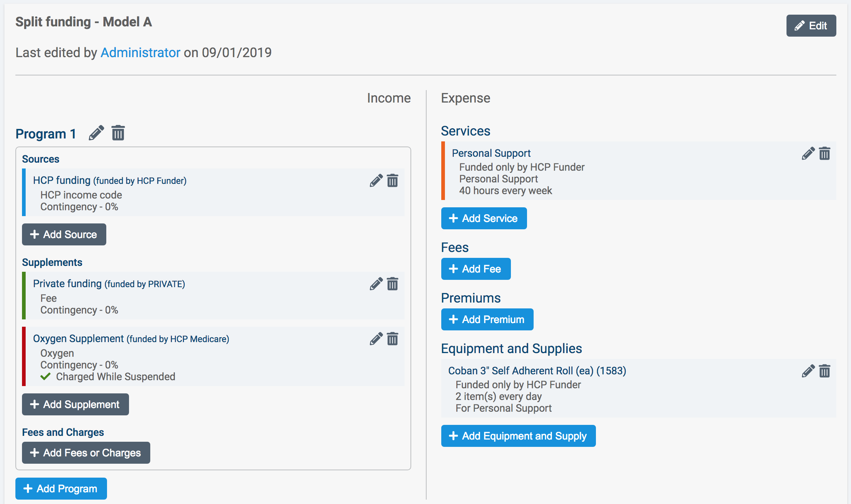This screenshot has width=851, height=504.
Task: Click Add Fees or Charges
Action: coord(86,453)
